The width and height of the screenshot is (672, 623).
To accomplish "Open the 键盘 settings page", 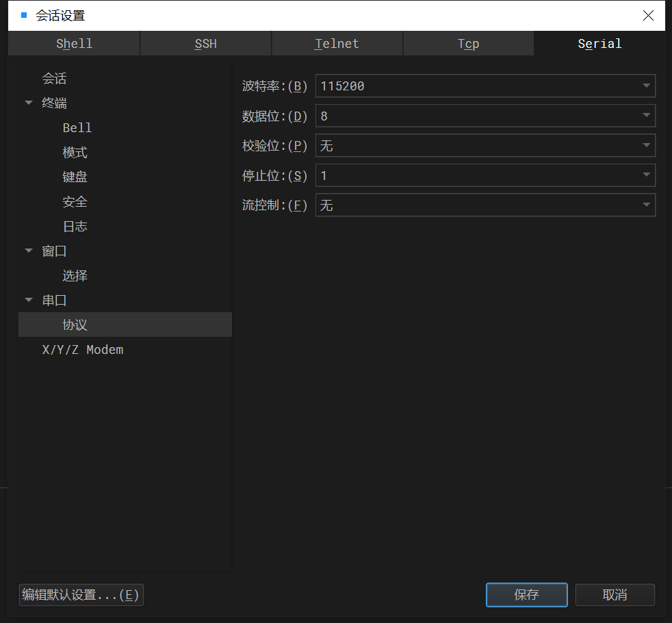I will coord(75,177).
